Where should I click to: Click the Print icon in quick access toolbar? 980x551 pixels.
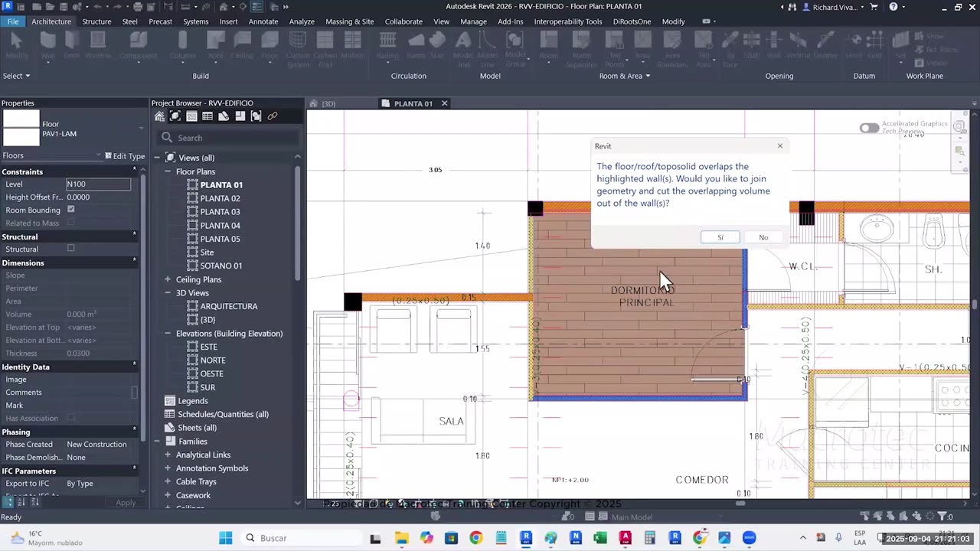click(x=138, y=7)
